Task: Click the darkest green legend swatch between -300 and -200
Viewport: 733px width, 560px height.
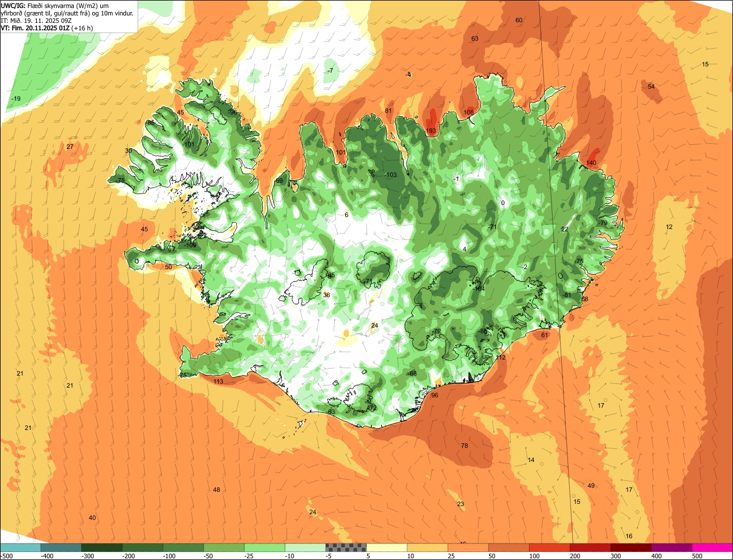Action: (102, 547)
